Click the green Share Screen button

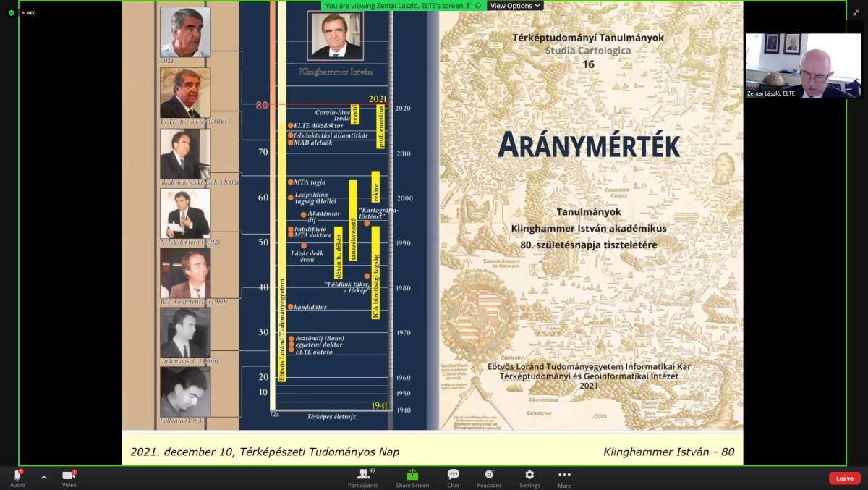coord(412,478)
